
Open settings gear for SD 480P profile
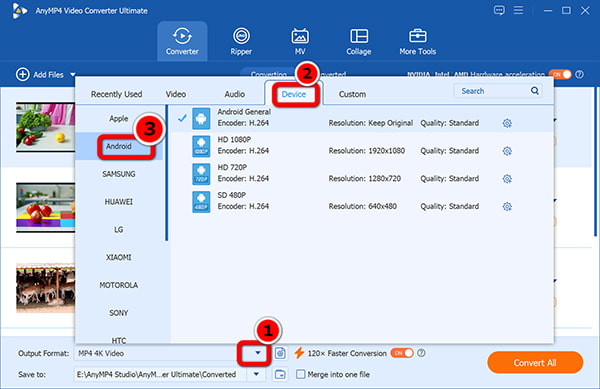[507, 207]
